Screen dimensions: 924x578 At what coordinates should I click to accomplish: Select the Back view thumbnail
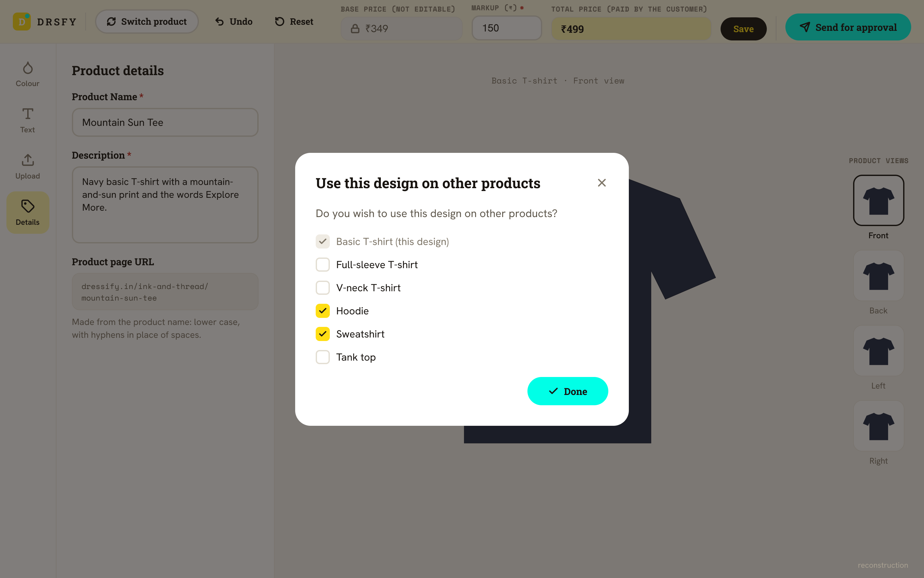coord(878,276)
